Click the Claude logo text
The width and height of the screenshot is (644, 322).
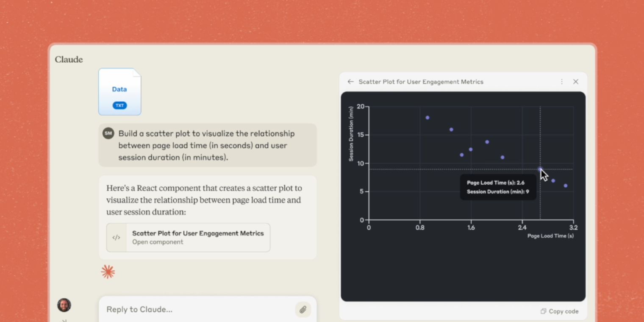[69, 59]
